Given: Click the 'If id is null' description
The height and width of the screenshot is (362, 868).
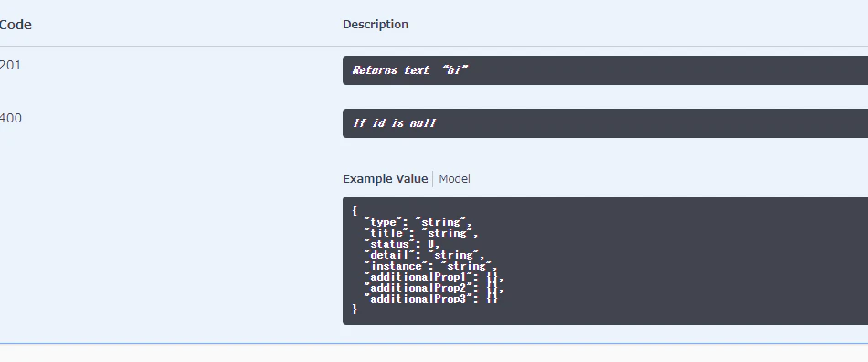Looking at the screenshot, I should click(394, 122).
